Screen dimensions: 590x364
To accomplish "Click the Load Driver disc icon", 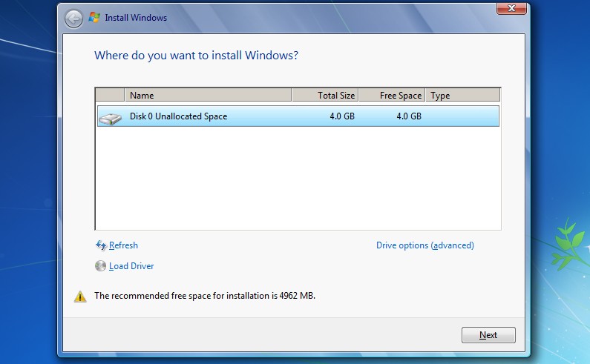I will [x=100, y=266].
